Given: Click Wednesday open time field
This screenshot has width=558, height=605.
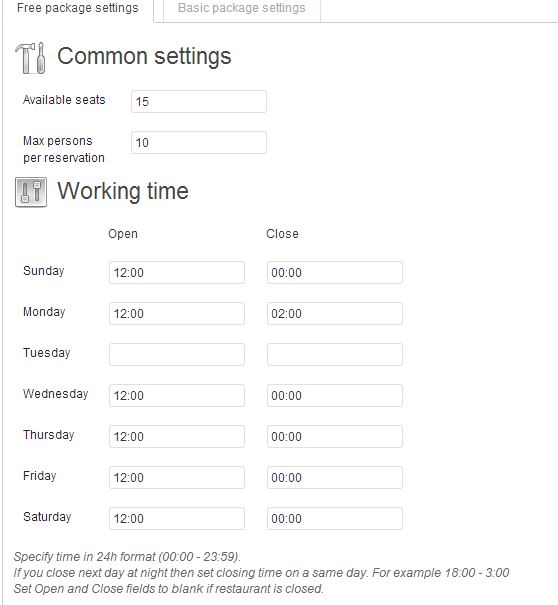Looking at the screenshot, I should [x=177, y=395].
